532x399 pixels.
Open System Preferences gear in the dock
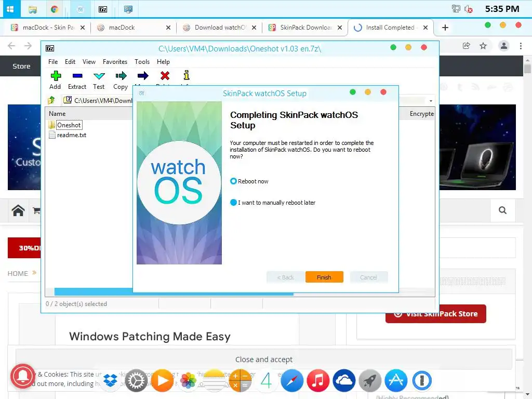pos(136,380)
